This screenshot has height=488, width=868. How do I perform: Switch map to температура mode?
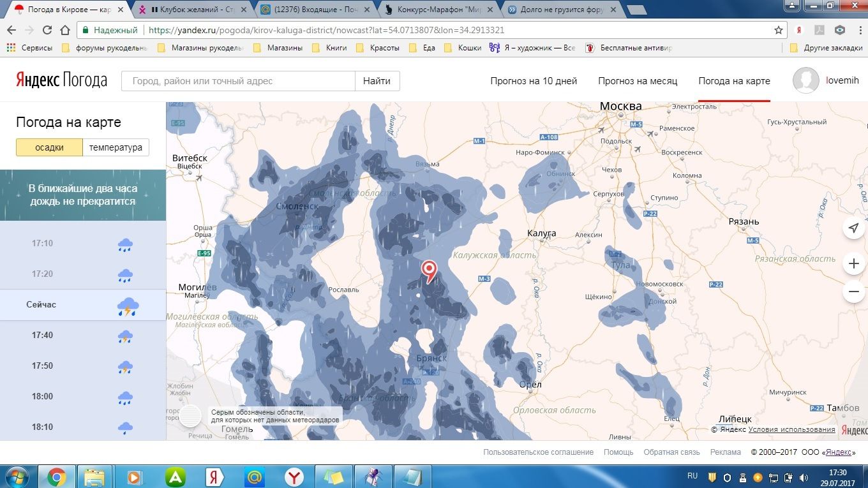(x=116, y=147)
